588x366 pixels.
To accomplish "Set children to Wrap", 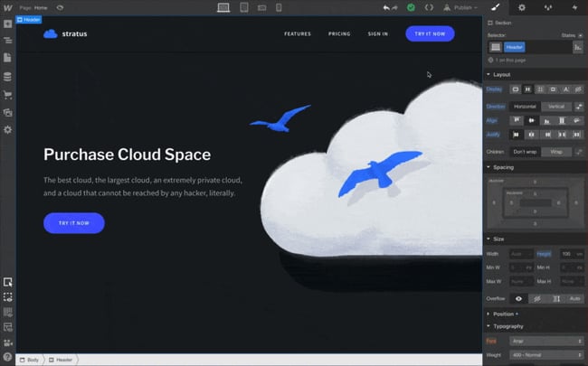I will (x=555, y=152).
